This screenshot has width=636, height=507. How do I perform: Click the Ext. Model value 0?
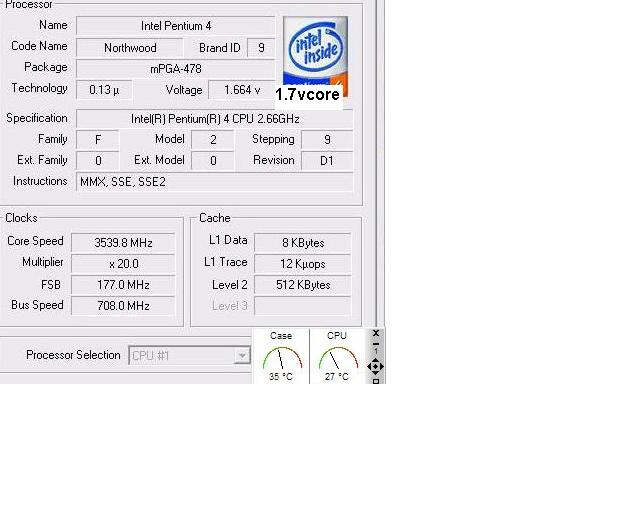[x=213, y=161]
